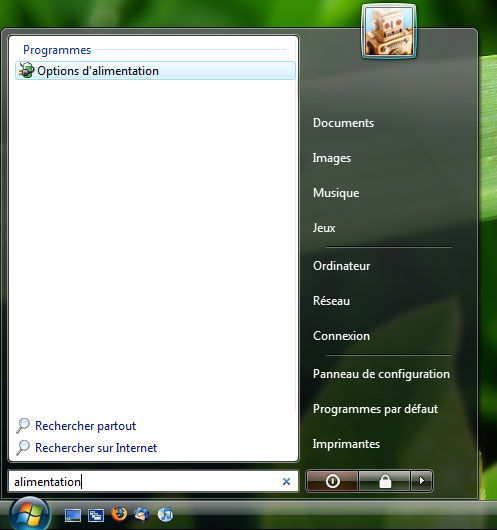Lock the computer with the padlock button
This screenshot has width=497, height=530.
click(385, 481)
